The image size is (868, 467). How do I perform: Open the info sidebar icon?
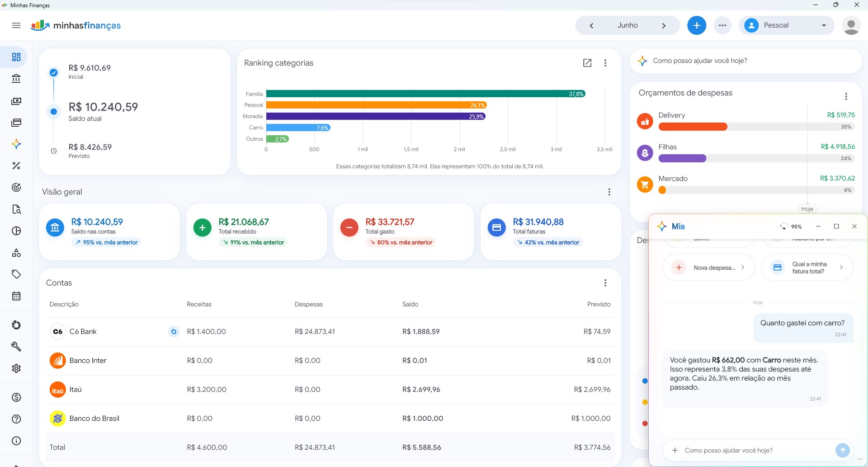pyautogui.click(x=16, y=441)
